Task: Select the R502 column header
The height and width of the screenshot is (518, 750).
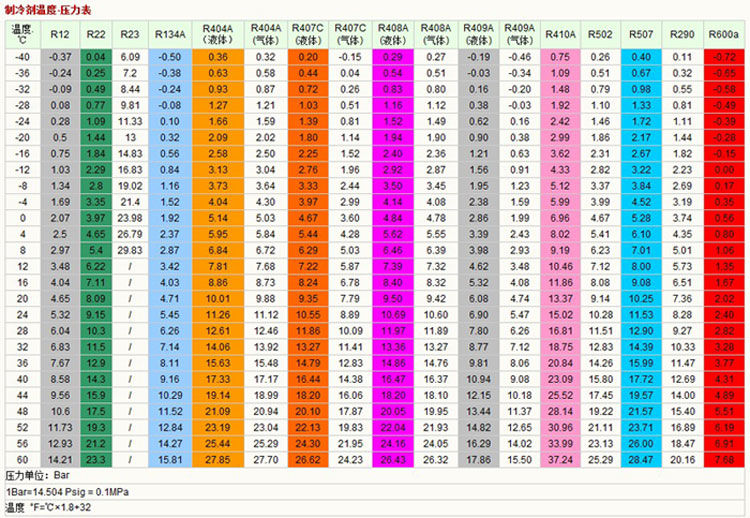Action: (600, 35)
